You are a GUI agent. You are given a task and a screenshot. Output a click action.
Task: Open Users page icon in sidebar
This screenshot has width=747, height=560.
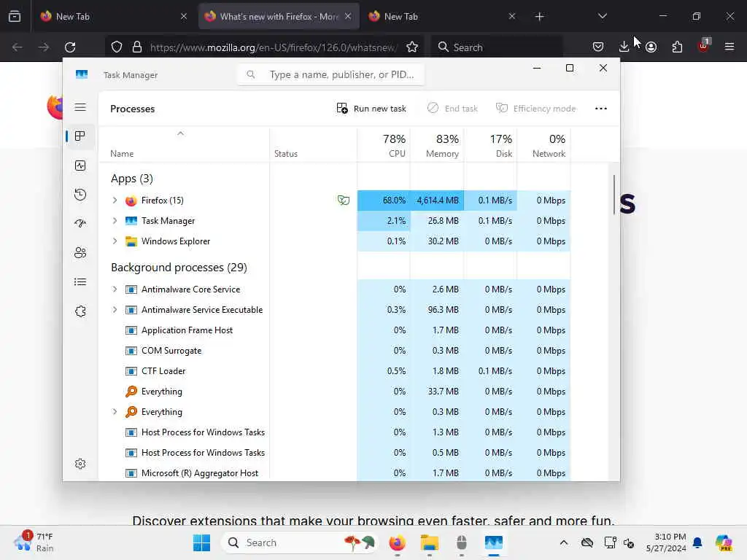pos(80,252)
